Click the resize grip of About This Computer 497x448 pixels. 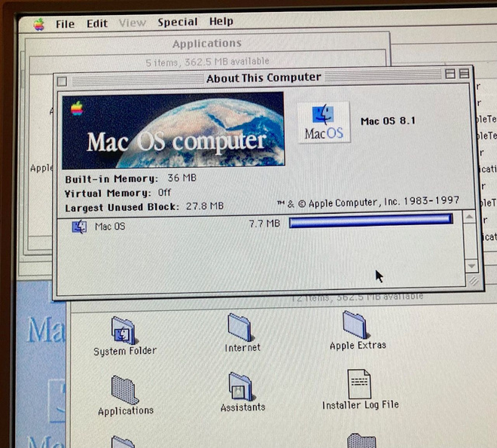474,281
